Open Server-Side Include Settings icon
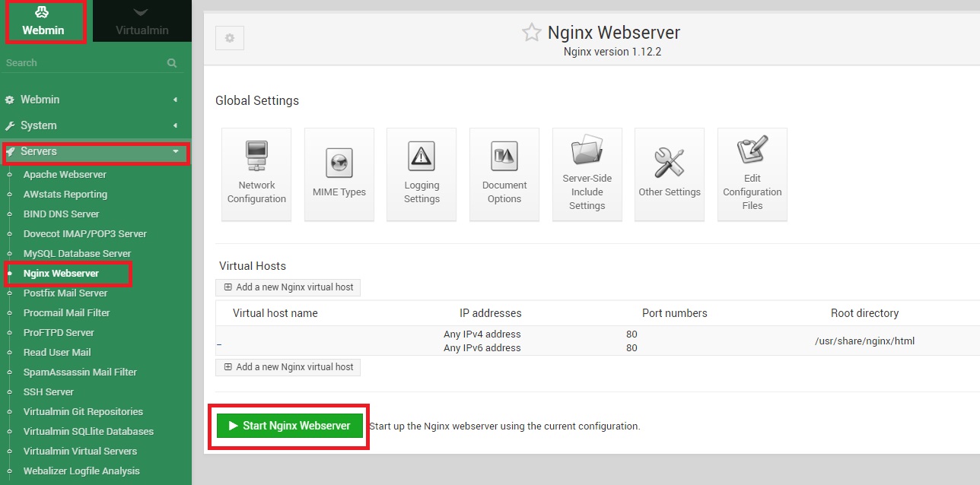This screenshot has width=980, height=485. [587, 174]
